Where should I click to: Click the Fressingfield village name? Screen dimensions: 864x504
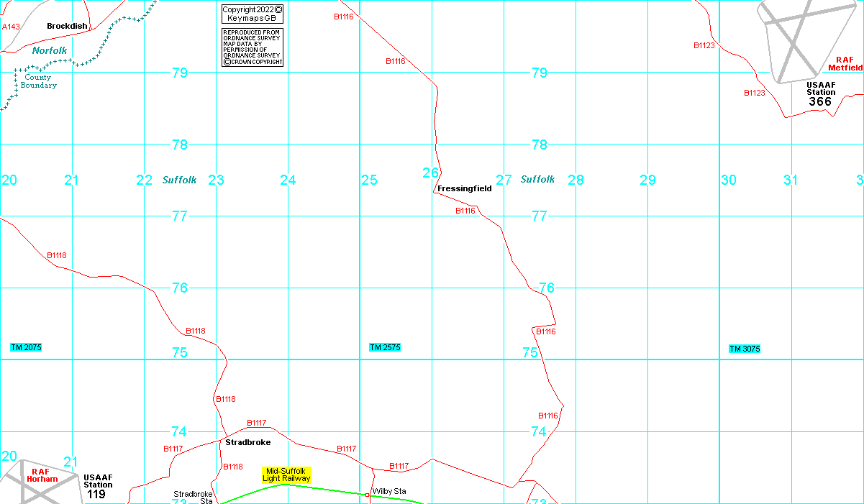pos(464,188)
